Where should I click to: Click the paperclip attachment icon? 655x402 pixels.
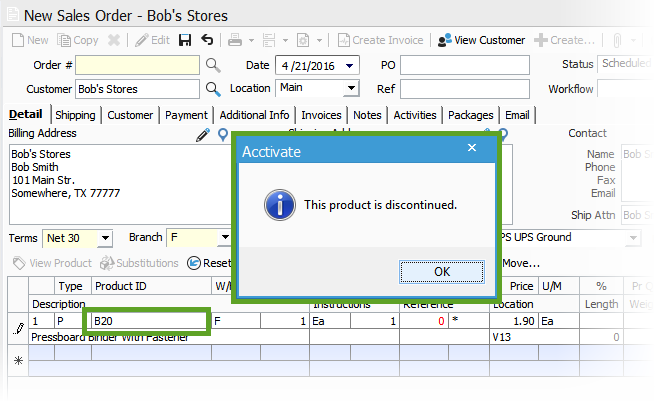[617, 40]
